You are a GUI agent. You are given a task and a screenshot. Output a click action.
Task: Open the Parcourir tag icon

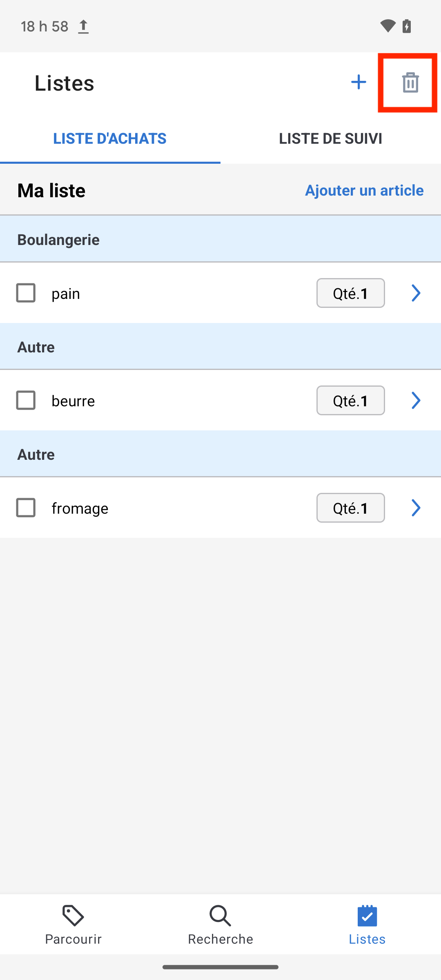(x=73, y=915)
